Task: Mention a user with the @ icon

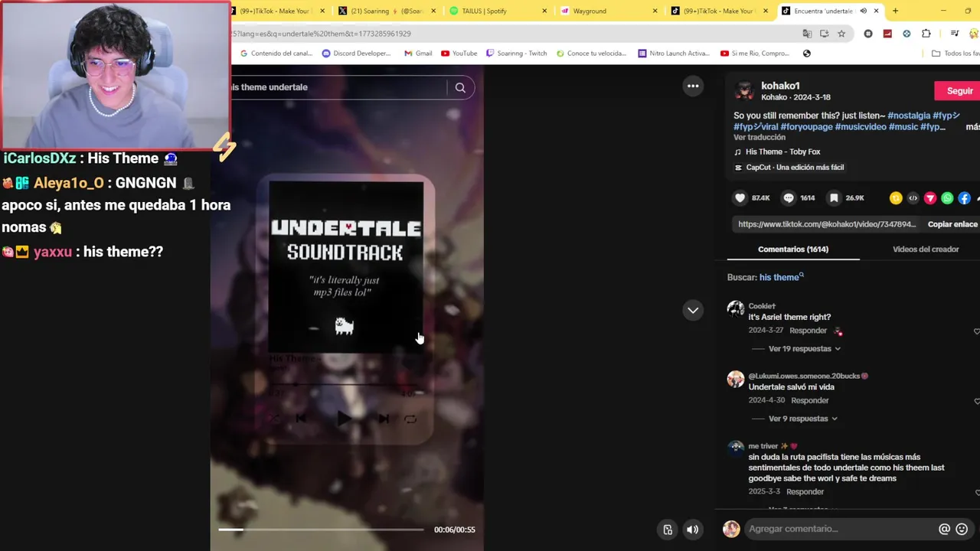Action: click(944, 529)
